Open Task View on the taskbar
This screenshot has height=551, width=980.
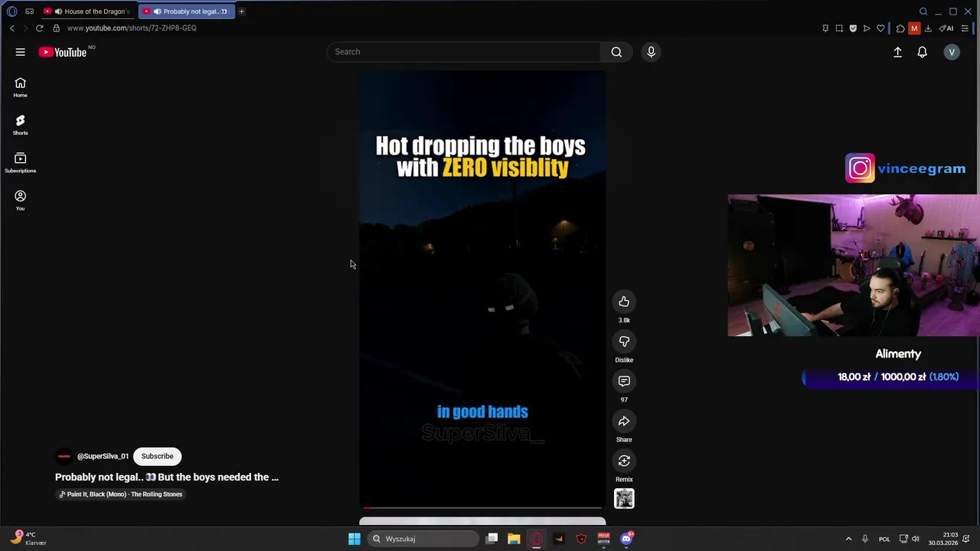492,539
